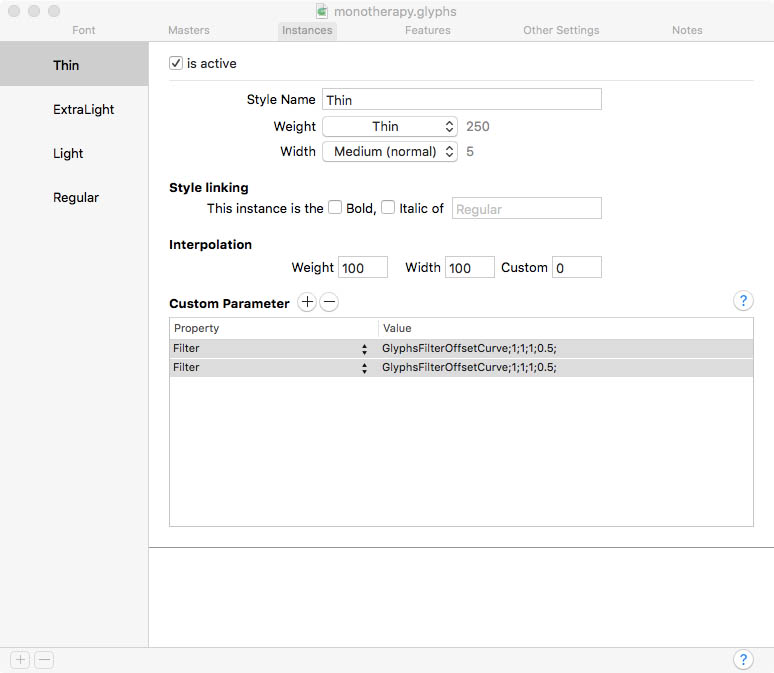Screen dimensions: 774x673
Task: Open property selector of first Filter row
Action: 364,349
